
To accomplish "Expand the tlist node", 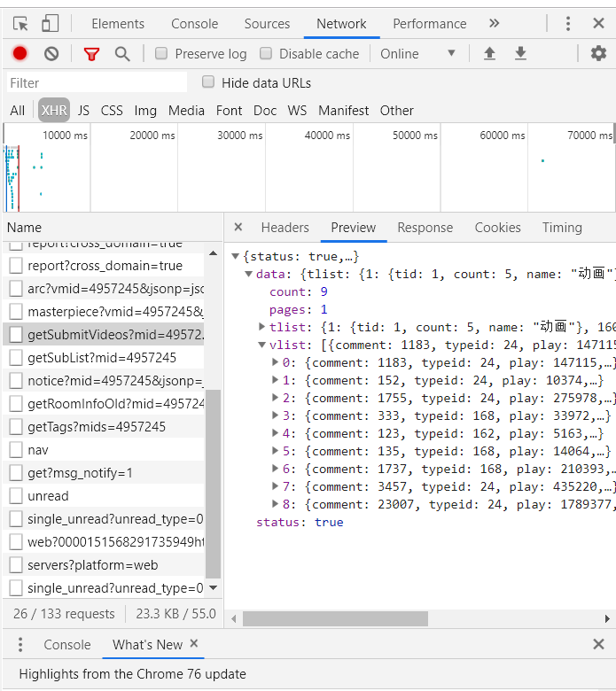I will click(262, 327).
